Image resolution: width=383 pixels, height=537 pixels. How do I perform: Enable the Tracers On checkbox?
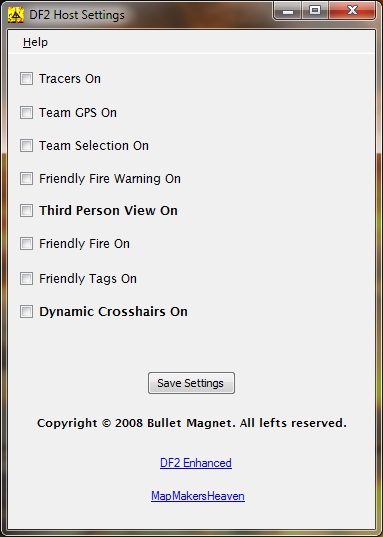coord(26,78)
